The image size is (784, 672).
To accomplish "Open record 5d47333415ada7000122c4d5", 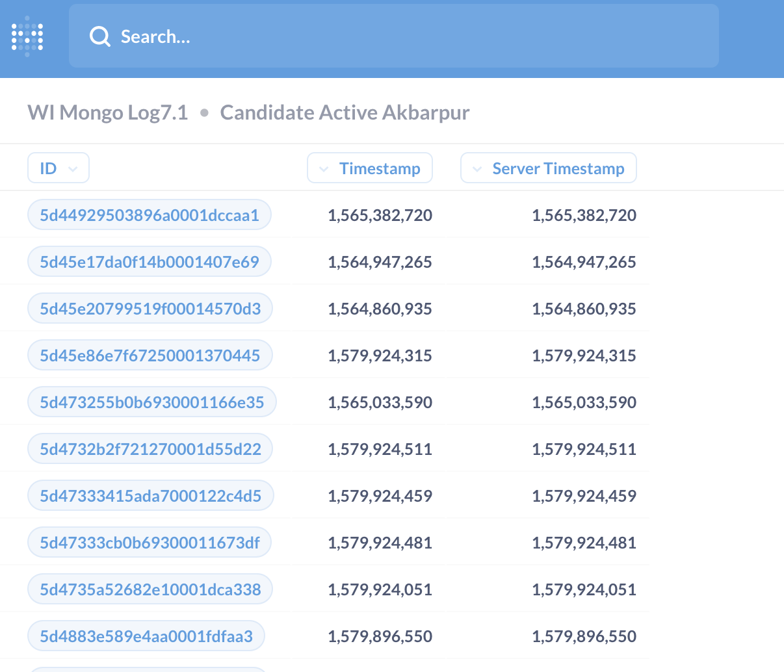I will point(151,496).
